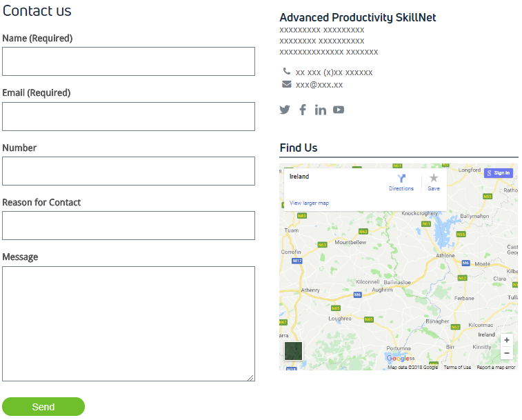Image resolution: width=522 pixels, height=420 pixels.
Task: Click the masked phone number text
Action: [x=334, y=72]
